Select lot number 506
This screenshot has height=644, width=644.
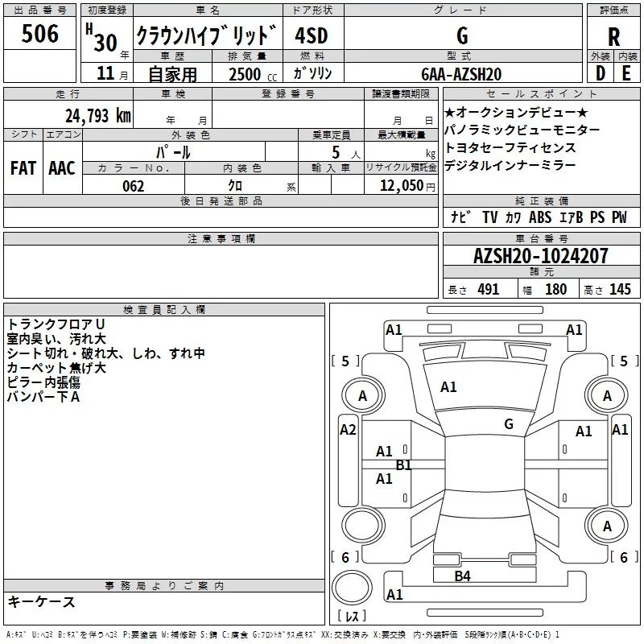tap(40, 35)
